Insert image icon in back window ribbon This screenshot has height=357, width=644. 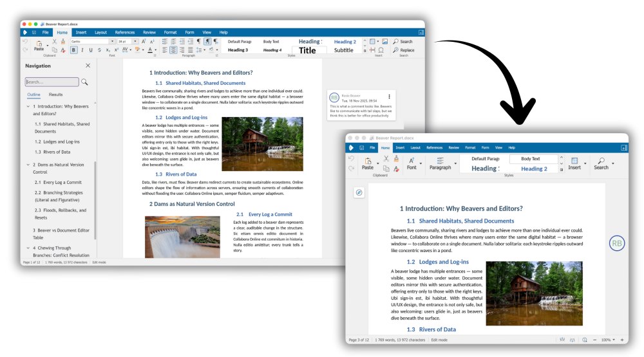coord(385,41)
